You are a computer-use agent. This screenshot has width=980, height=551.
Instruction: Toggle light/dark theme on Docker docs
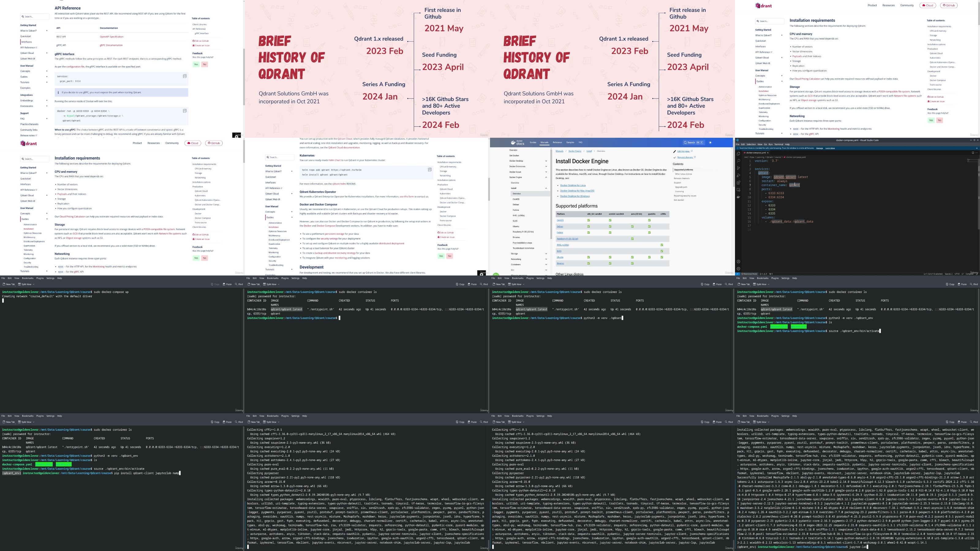coord(710,143)
